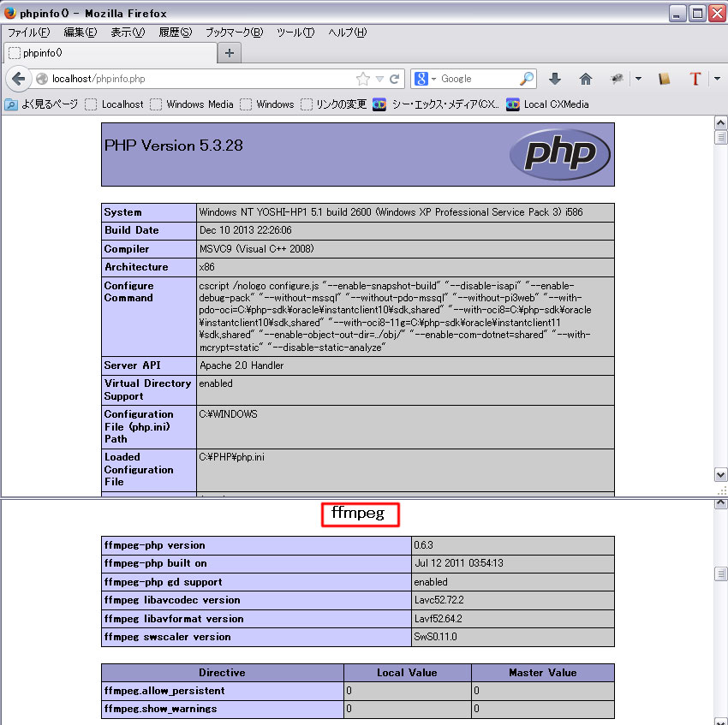Select the 'ffmpeg' section heading

pos(358,513)
